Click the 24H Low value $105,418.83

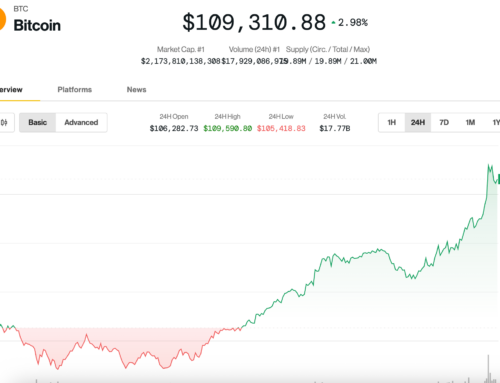point(281,128)
